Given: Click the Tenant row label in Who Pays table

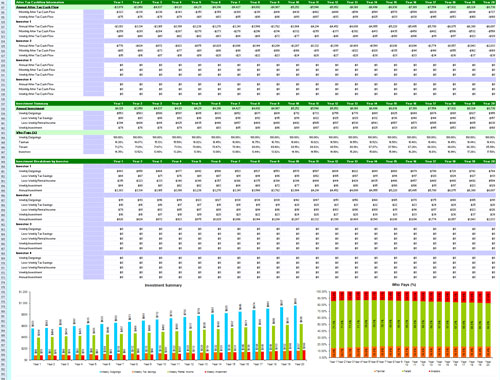Looking at the screenshot, I should (x=23, y=147).
